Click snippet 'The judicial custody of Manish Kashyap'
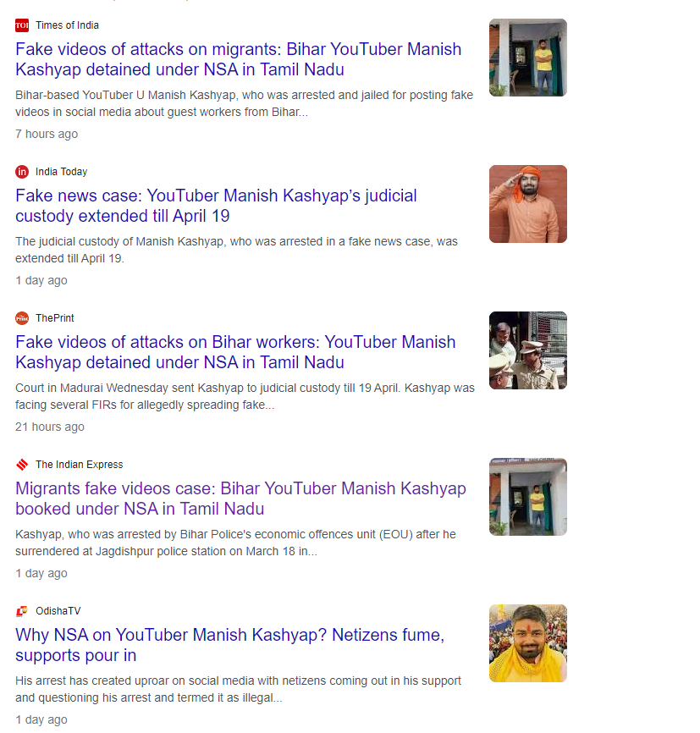 [237, 250]
